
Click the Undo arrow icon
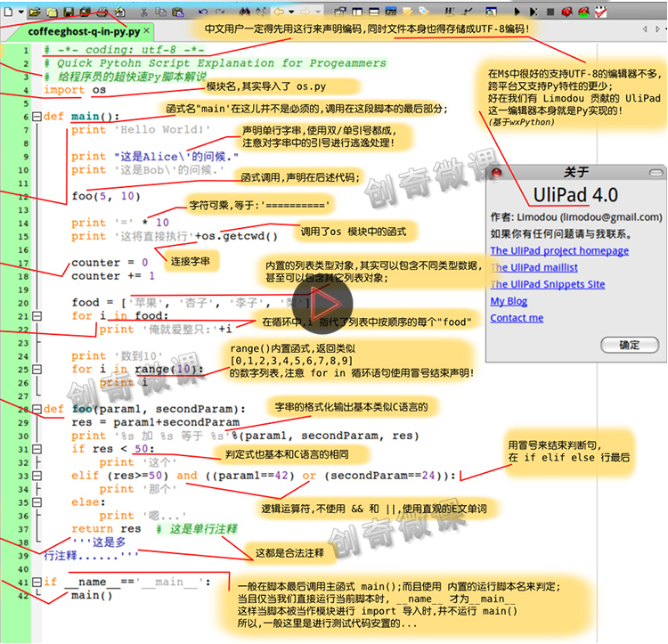pyautogui.click(x=203, y=12)
